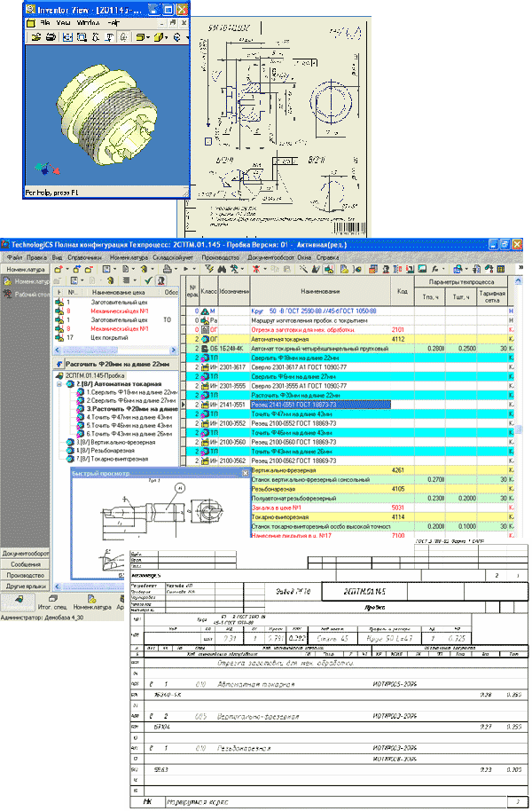The image size is (532, 811).
Task: Close the Быстрый просмотр preview panel
Action: coord(246,473)
